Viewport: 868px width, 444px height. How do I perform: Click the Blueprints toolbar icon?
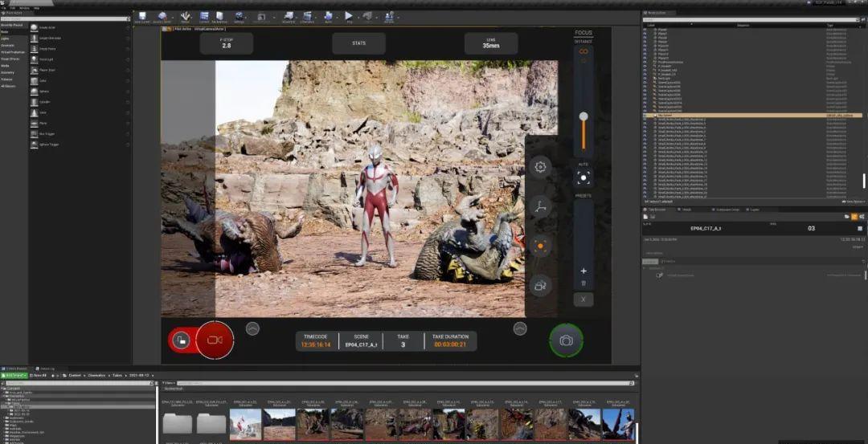[289, 17]
